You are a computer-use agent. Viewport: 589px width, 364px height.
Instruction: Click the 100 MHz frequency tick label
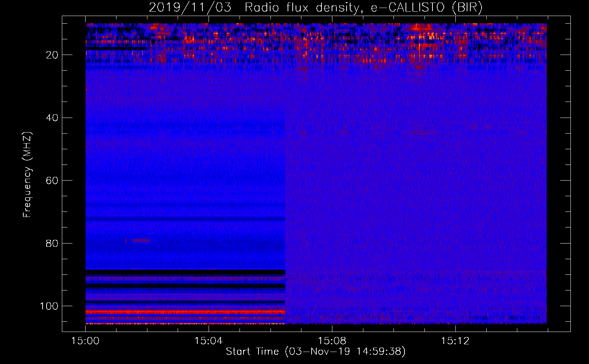click(49, 306)
